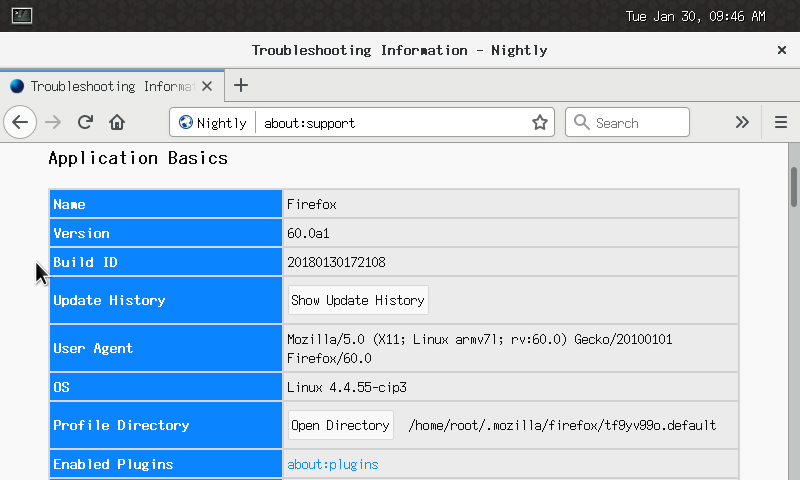
Task: Click the version value 60.0a1
Action: coord(308,234)
